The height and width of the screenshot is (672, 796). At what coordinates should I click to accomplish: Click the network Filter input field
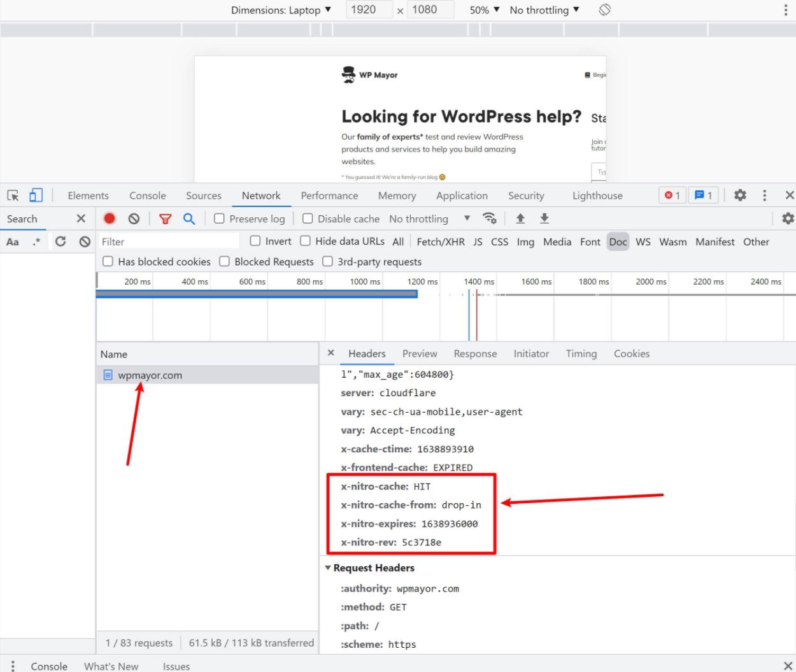169,241
